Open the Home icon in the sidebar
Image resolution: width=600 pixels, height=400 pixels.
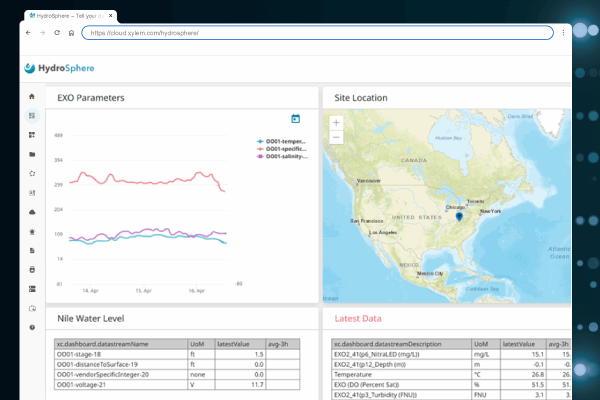(x=32, y=96)
